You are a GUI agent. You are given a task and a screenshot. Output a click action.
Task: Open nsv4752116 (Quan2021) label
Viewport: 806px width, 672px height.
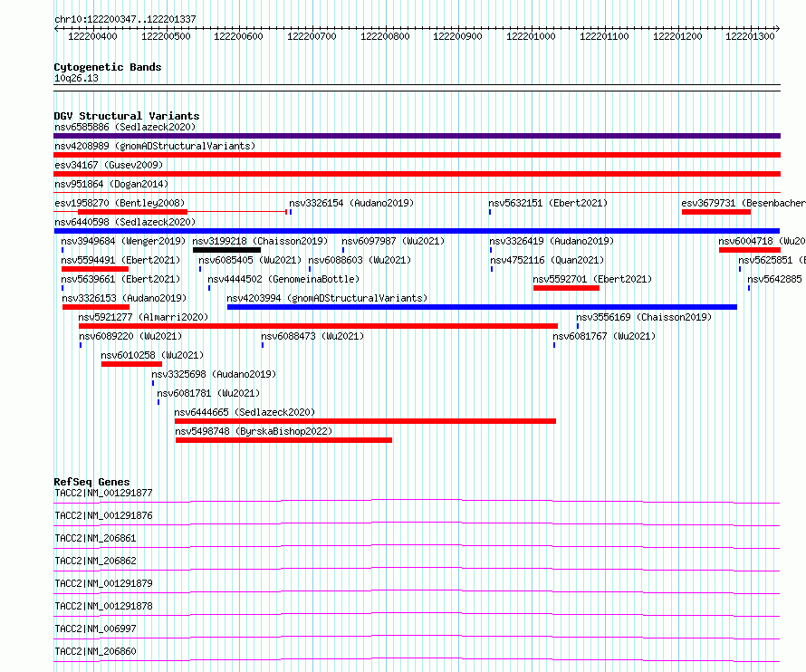point(547,260)
